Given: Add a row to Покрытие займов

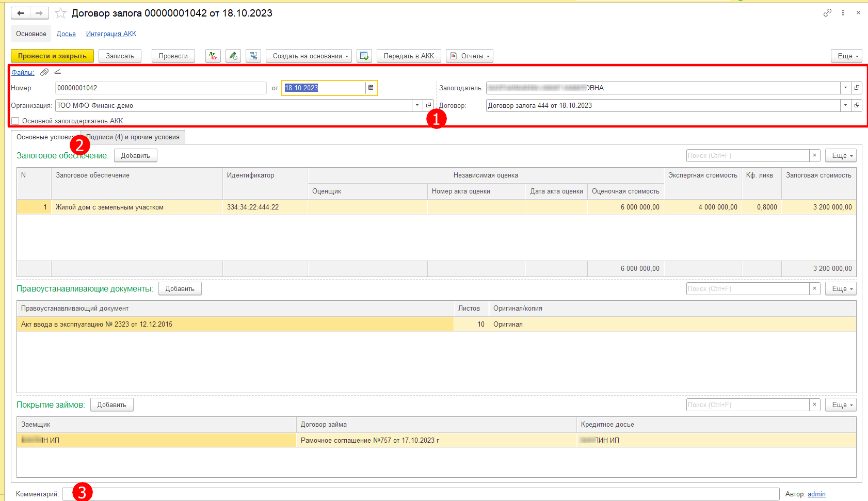Looking at the screenshot, I should (112, 405).
